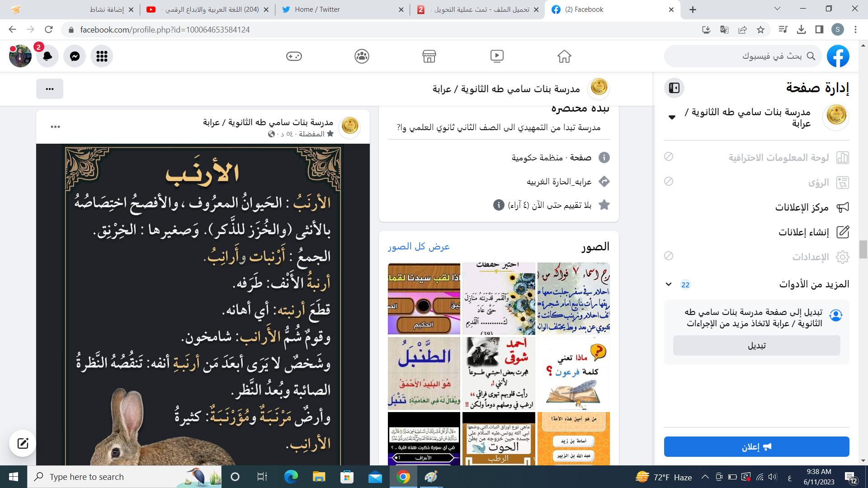Click the blue إعلان button
Screen dimensions: 868x488
click(x=757, y=446)
